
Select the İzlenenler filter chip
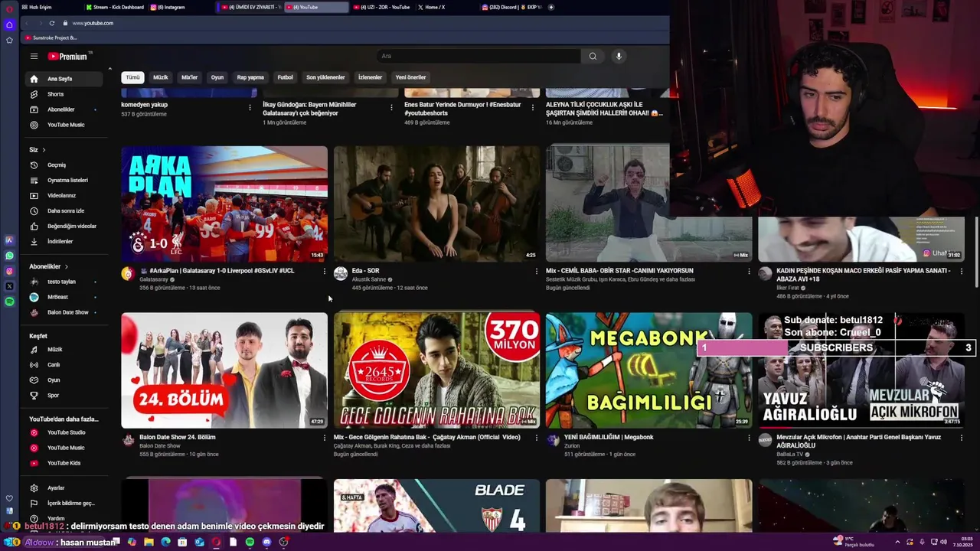(370, 77)
